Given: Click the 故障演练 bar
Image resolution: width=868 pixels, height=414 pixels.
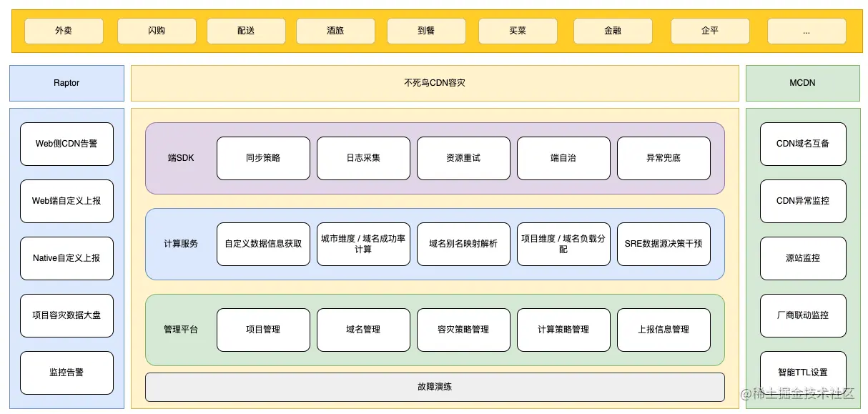Looking at the screenshot, I should [435, 387].
